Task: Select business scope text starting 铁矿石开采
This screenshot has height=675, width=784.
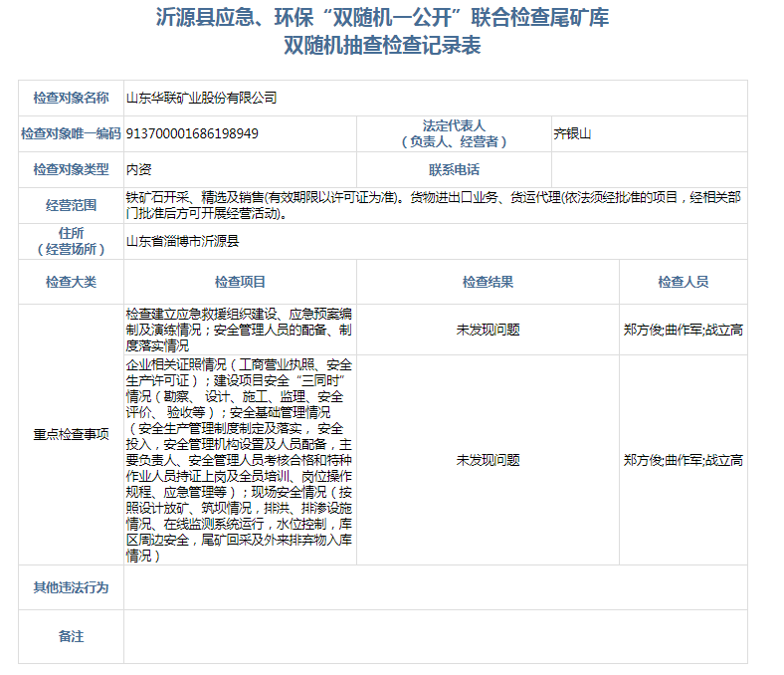Action: (433, 205)
